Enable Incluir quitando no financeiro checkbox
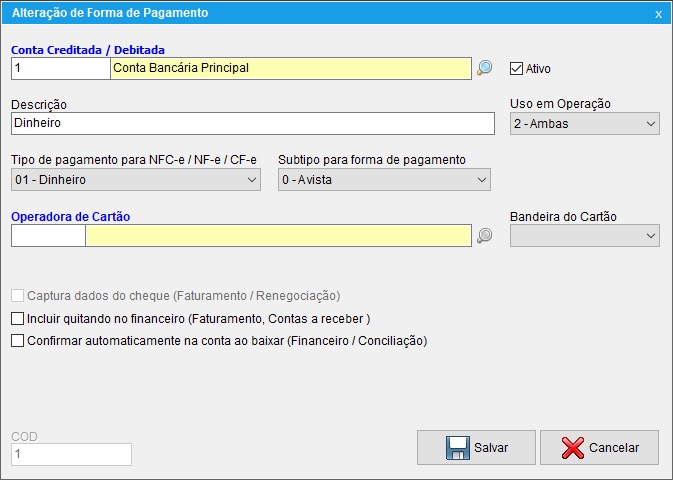Image resolution: width=673 pixels, height=480 pixels. [18, 319]
